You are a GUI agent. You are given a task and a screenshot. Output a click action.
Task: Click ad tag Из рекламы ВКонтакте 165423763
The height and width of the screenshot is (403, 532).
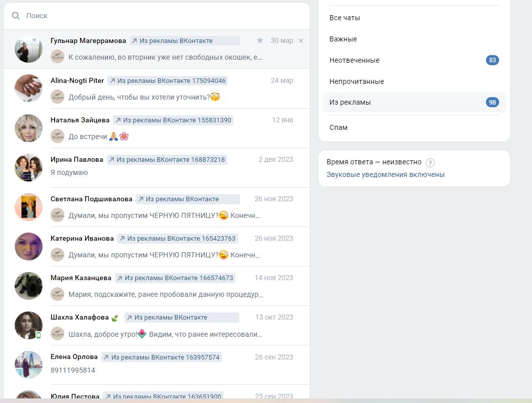pos(178,239)
